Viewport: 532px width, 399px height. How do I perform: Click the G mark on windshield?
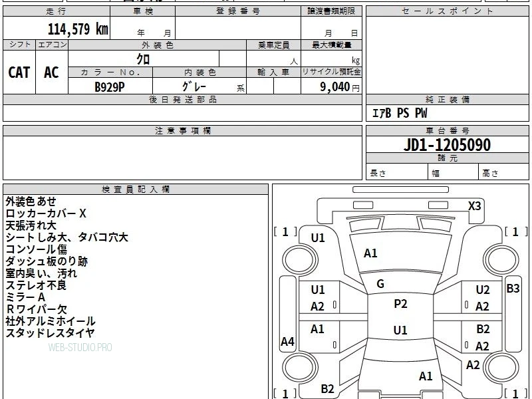[380, 284]
